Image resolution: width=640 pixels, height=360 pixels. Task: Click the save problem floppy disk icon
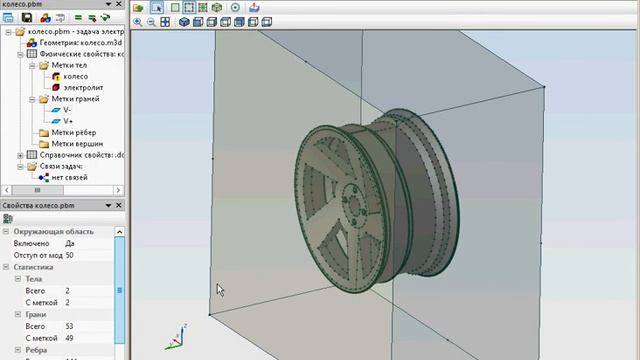pyautogui.click(x=27, y=18)
